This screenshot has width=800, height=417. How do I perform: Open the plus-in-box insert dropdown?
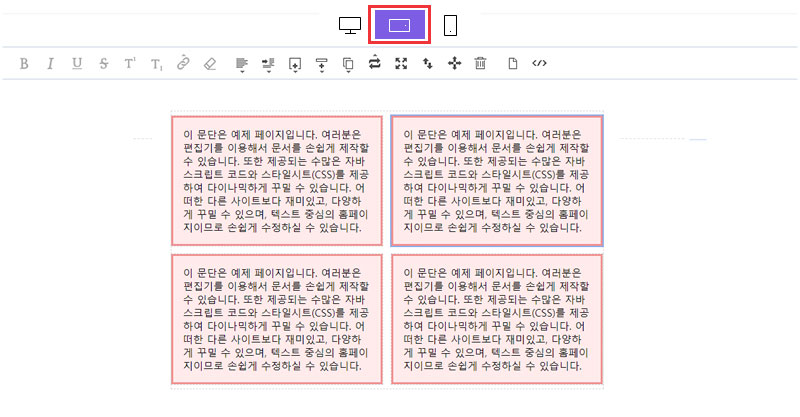[x=295, y=64]
